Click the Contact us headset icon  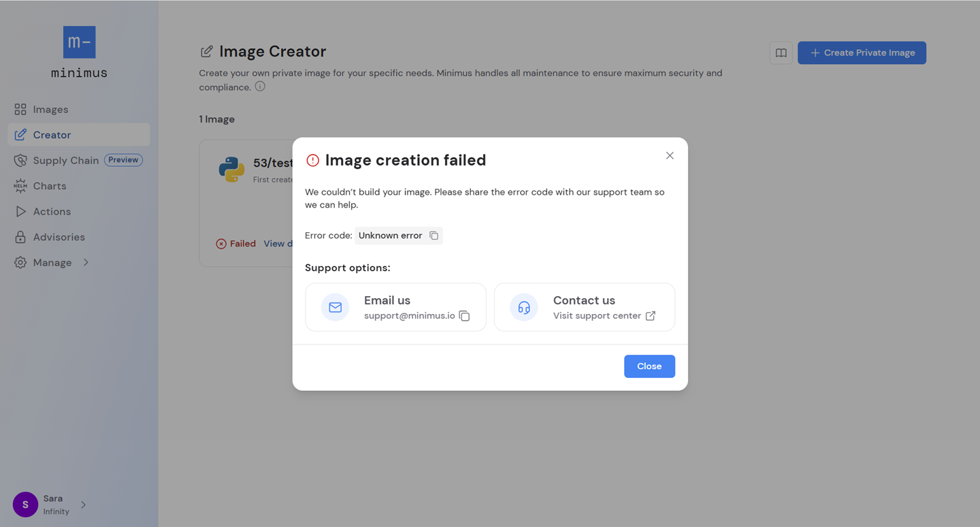coord(523,307)
